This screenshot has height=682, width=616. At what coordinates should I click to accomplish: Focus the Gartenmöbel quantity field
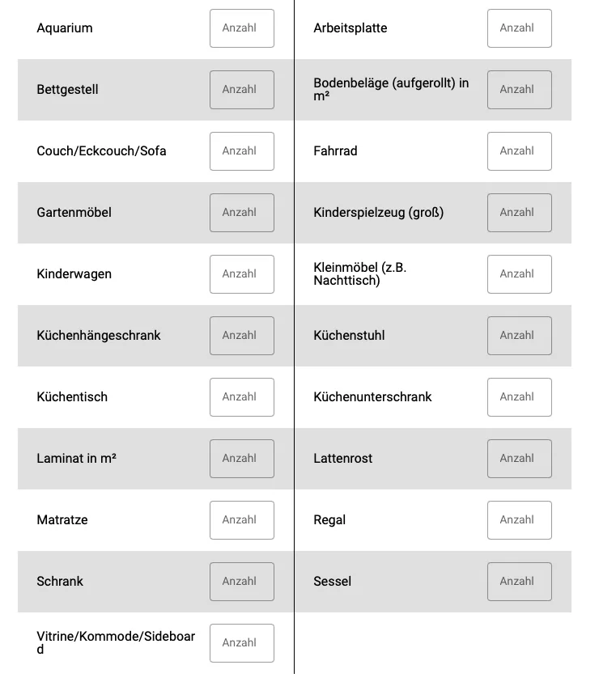(241, 213)
